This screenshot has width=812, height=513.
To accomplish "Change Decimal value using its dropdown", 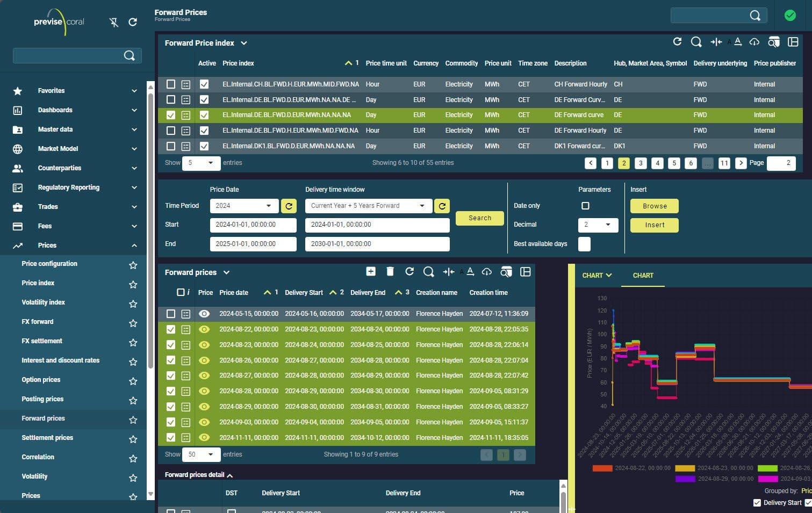I will click(x=608, y=225).
